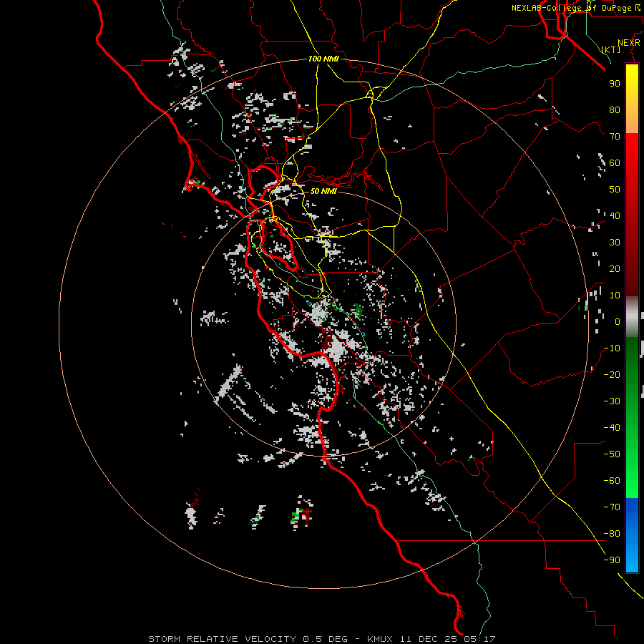This screenshot has width=644, height=644.
Task: Click the 100 NMI range ring label
Action: point(323,59)
